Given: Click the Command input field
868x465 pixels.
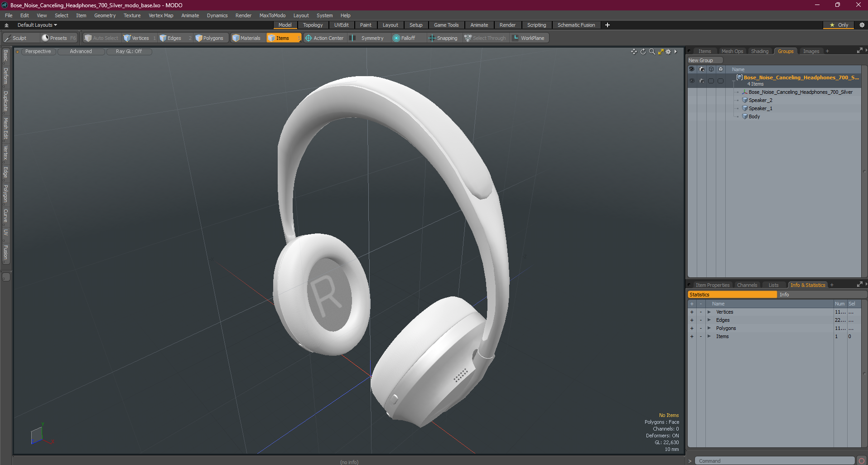Looking at the screenshot, I should point(774,461).
